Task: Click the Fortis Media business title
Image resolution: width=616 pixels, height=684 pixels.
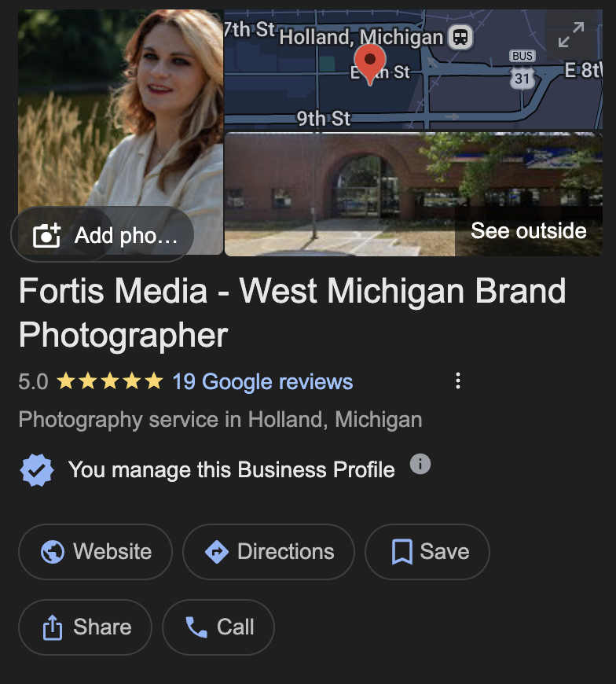Action: [292, 313]
